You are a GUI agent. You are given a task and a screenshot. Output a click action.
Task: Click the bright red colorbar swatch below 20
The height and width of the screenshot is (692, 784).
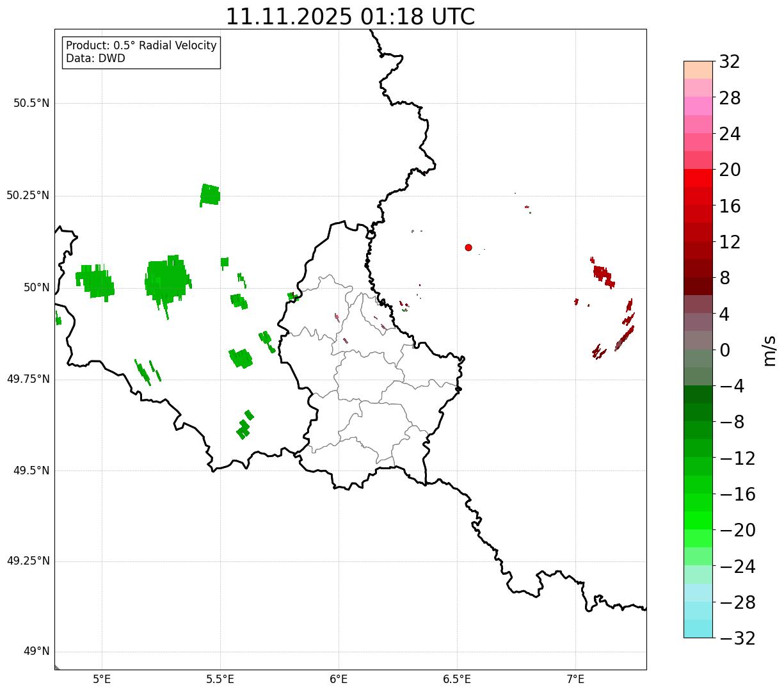pyautogui.click(x=698, y=178)
